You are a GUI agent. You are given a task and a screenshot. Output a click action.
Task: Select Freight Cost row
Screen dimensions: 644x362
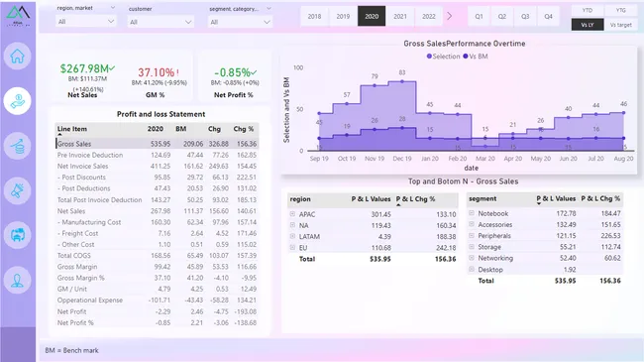pos(157,233)
